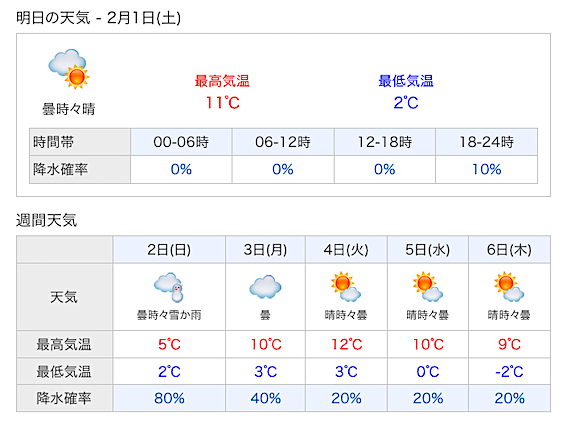
Task: Select the 2日(日) column header
Action: (x=169, y=250)
